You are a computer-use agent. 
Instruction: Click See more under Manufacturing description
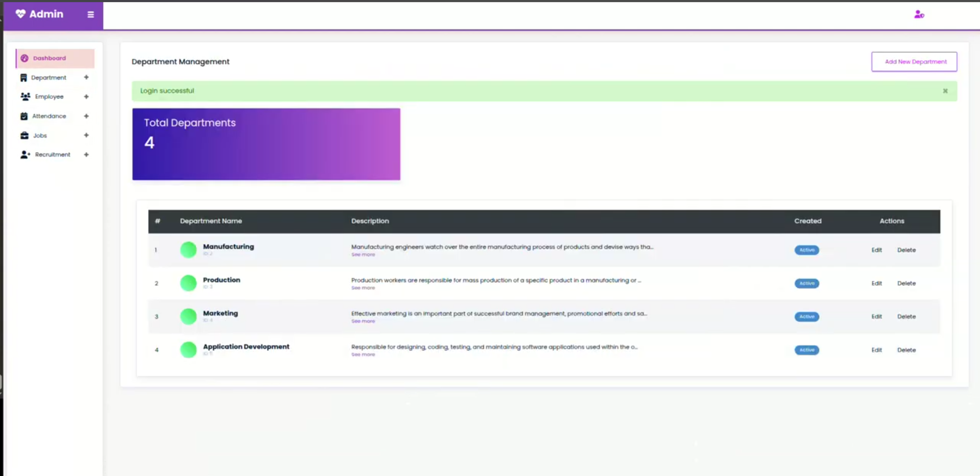coord(363,254)
